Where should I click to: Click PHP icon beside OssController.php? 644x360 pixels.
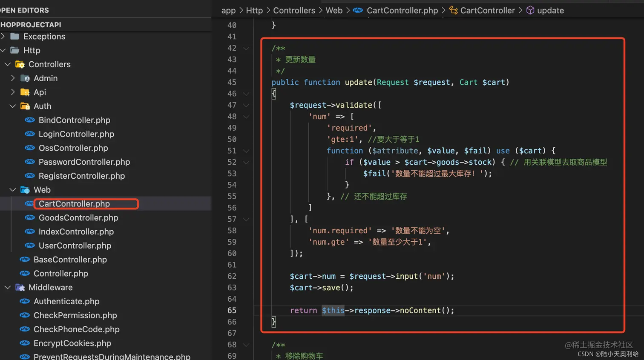30,148
